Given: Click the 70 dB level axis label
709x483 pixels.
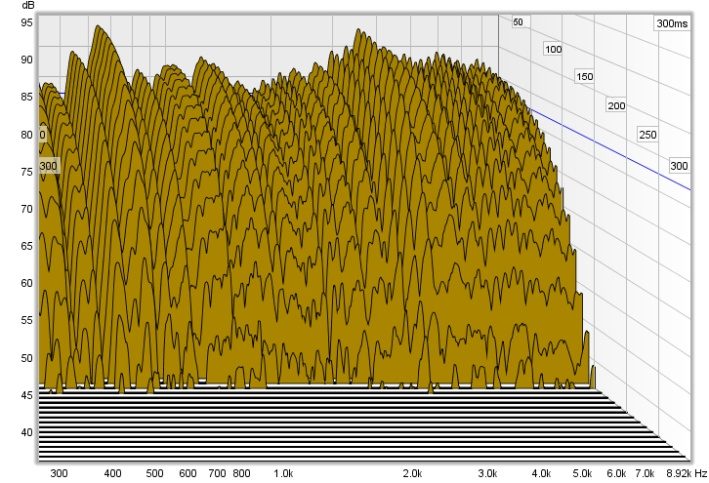Looking at the screenshot, I should click(x=27, y=209).
